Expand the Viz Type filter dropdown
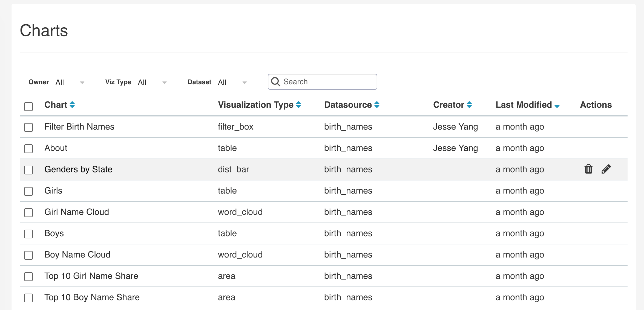This screenshot has width=644, height=310. [x=152, y=82]
